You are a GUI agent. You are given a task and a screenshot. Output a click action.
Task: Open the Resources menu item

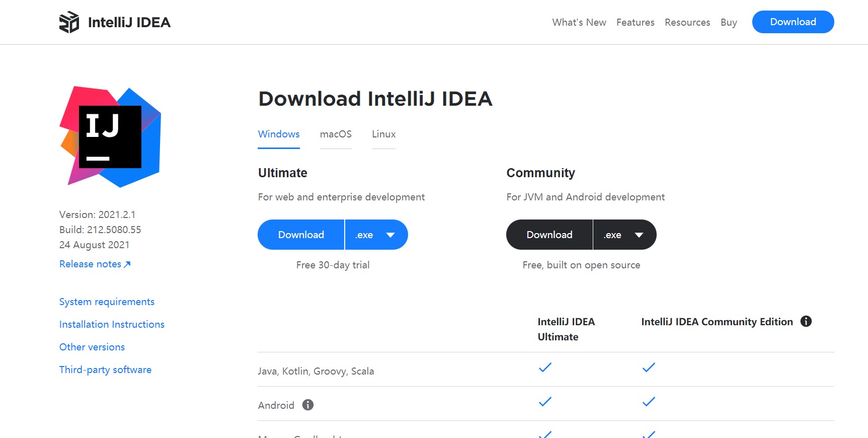pyautogui.click(x=687, y=22)
